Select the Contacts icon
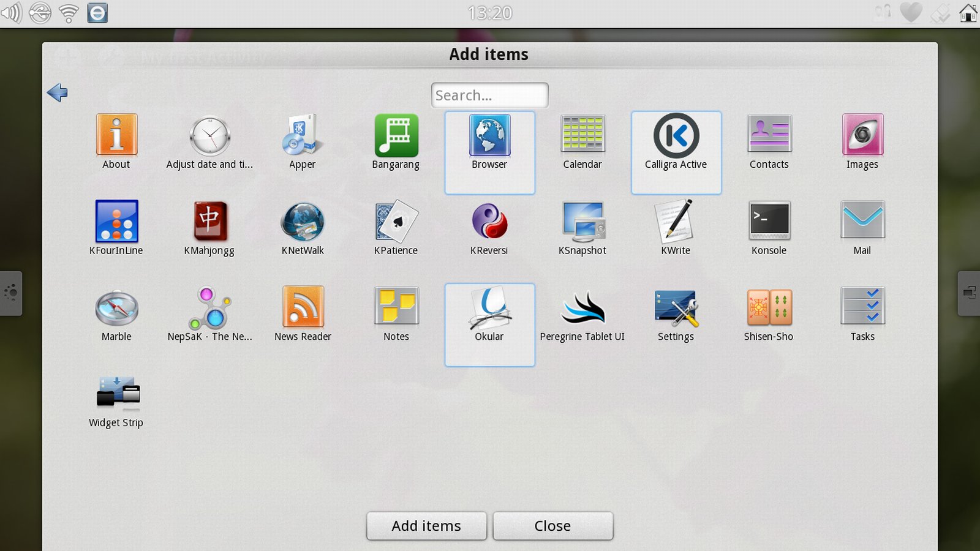Viewport: 980px width, 551px height. [x=769, y=134]
